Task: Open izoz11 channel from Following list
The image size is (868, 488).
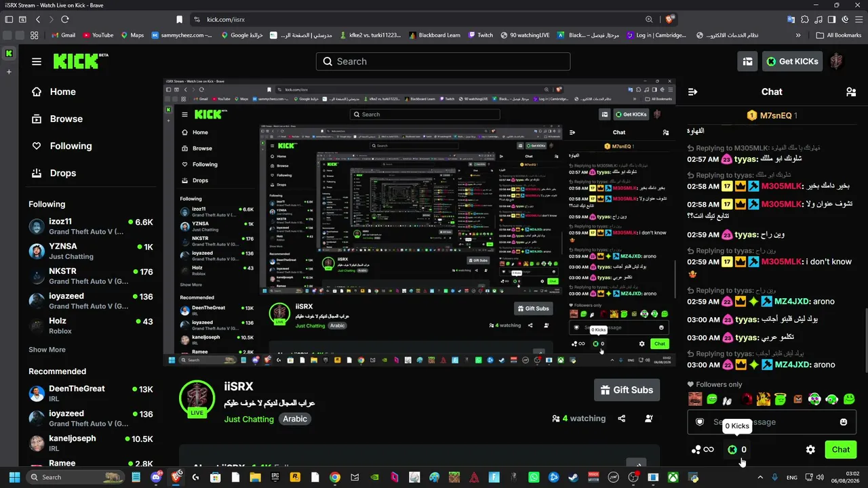Action: [91, 226]
